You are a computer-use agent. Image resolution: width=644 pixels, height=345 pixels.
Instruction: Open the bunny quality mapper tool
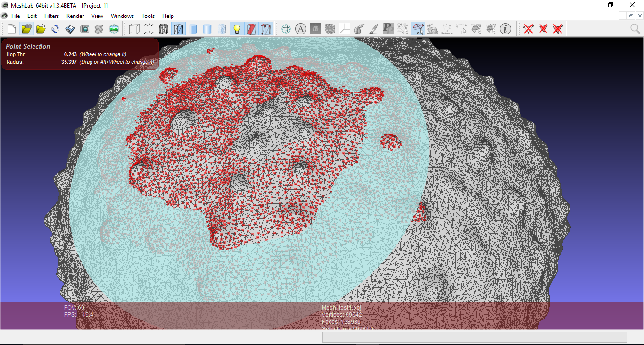(x=432, y=29)
